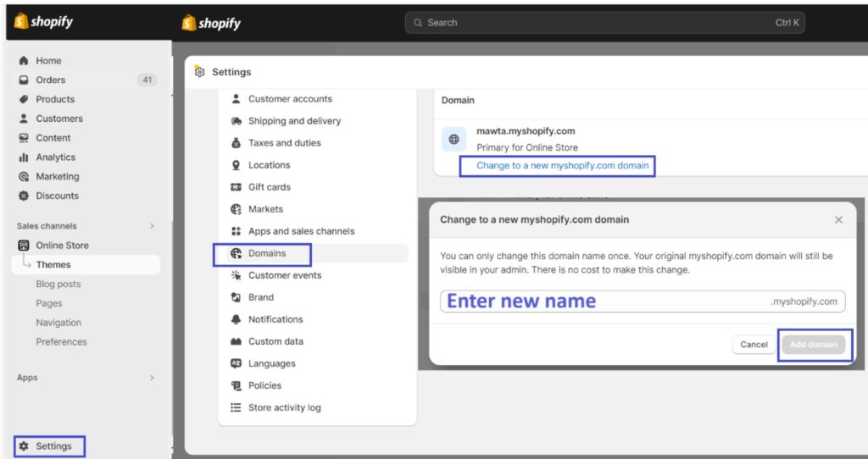This screenshot has height=459, width=868.
Task: Click the Home house icon
Action: 23,61
